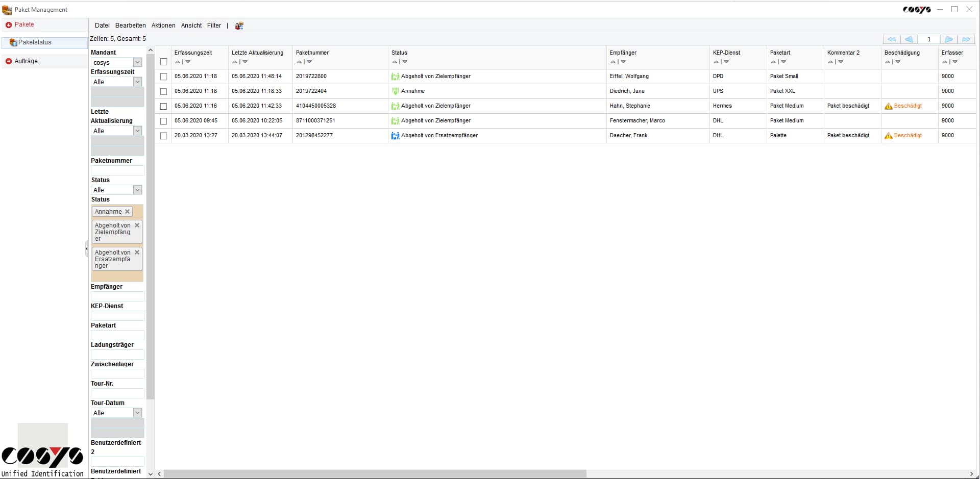
Task: Click the Beschädigt warning icon on Palette row
Action: (889, 135)
